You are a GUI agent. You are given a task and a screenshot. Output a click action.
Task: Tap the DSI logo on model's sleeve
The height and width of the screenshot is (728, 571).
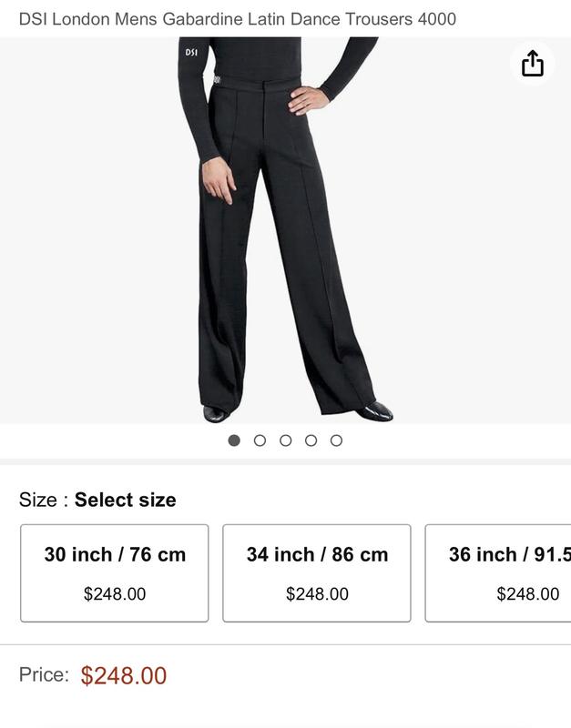tap(191, 52)
